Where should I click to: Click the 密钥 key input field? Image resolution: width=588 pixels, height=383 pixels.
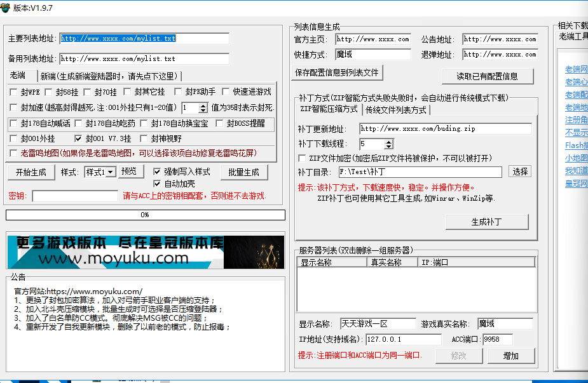coord(74,196)
